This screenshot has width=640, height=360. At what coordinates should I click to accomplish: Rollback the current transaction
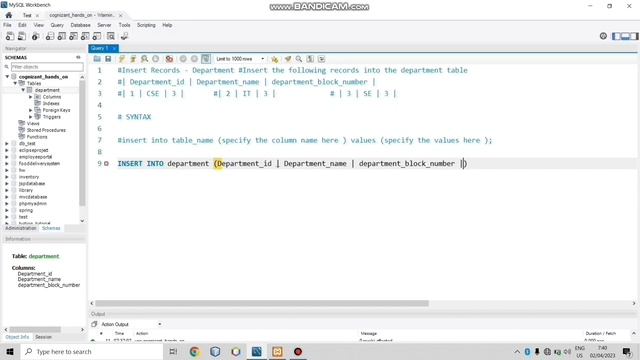194,59
